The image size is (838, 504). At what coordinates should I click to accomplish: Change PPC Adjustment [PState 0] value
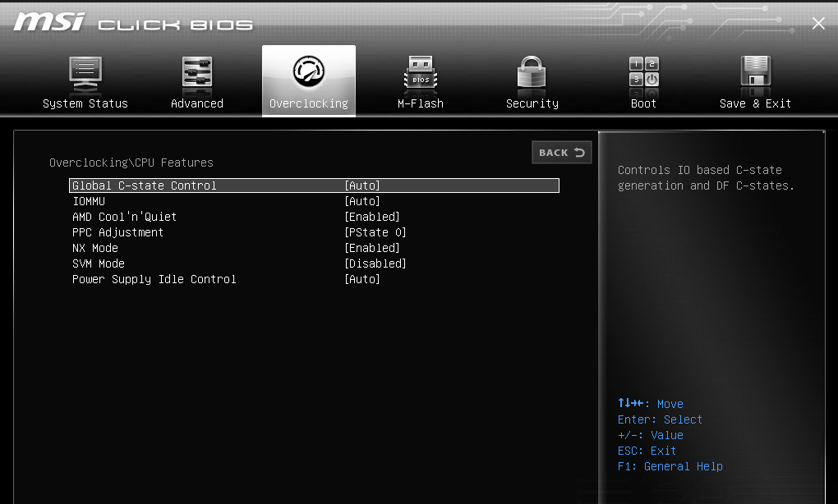coord(375,232)
